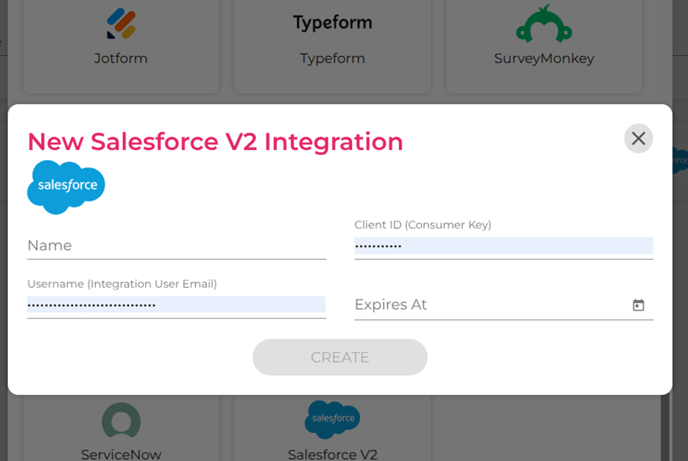Click the ServiceNow circular logo icon

pyautogui.click(x=121, y=421)
